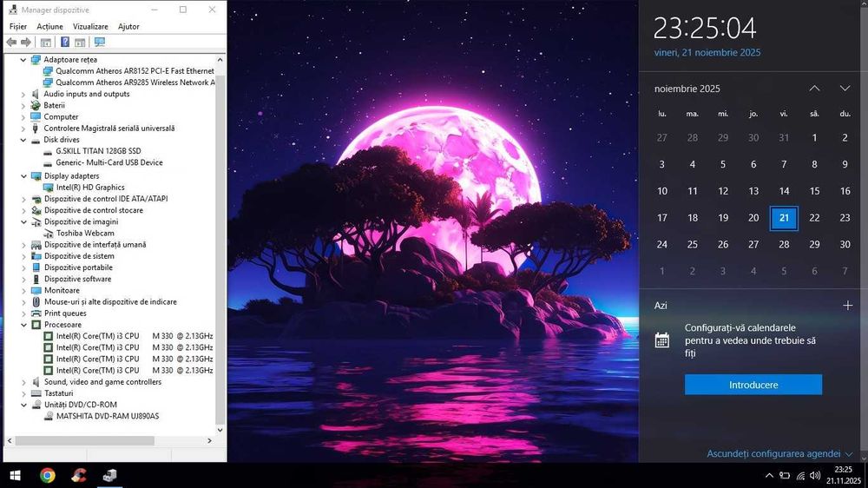Click the Scan for hardware changes monitor icon
This screenshot has height=488, width=868.
pos(100,42)
